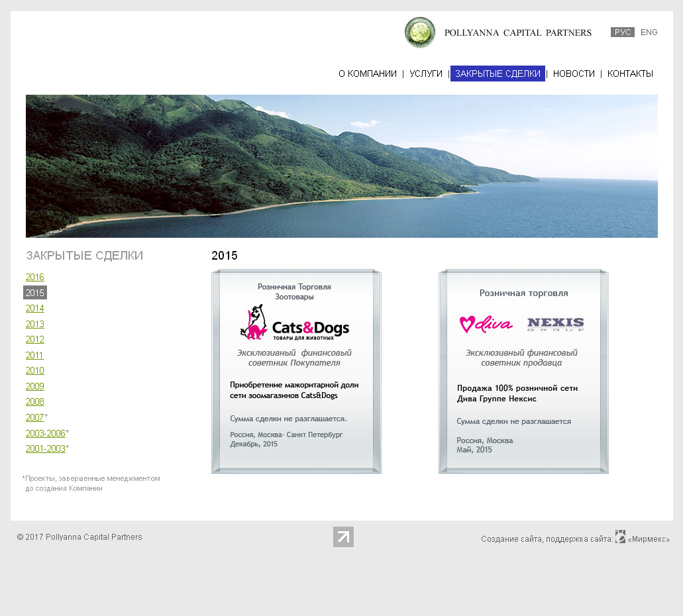Open the 2009 deals link

[x=35, y=386]
